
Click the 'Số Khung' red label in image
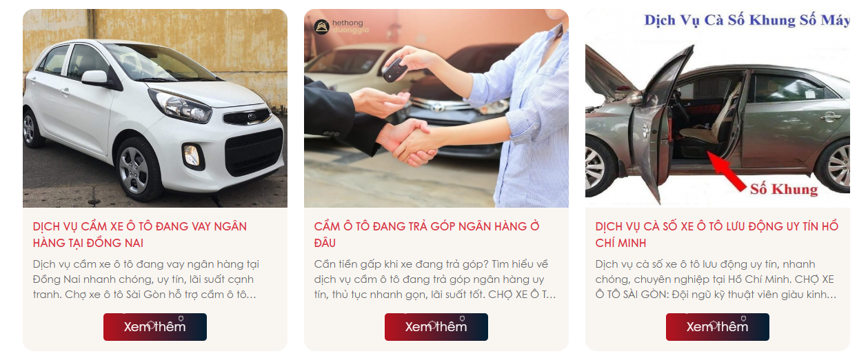coord(784,189)
